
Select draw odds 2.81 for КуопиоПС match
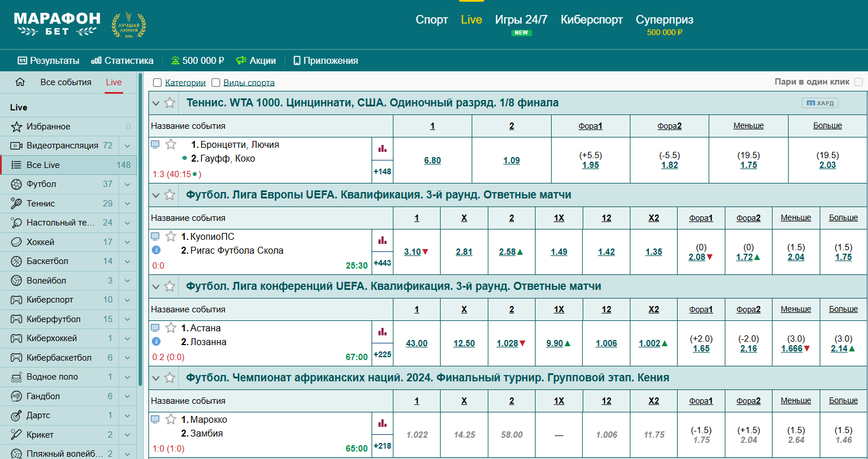point(464,252)
